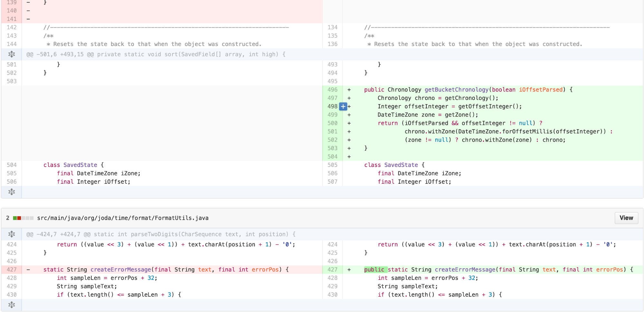Click 'String sampleText;' on left line 429

87,286
